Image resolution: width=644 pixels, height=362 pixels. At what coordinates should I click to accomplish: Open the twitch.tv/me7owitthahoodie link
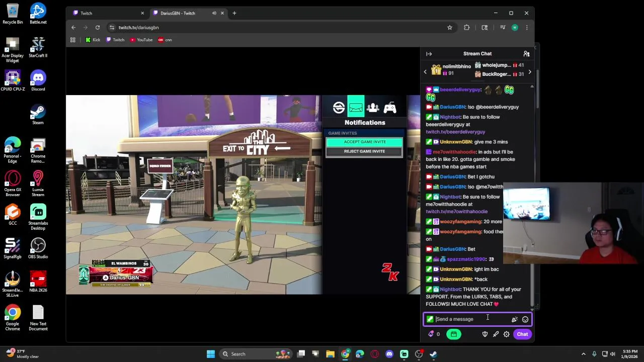[456, 212]
